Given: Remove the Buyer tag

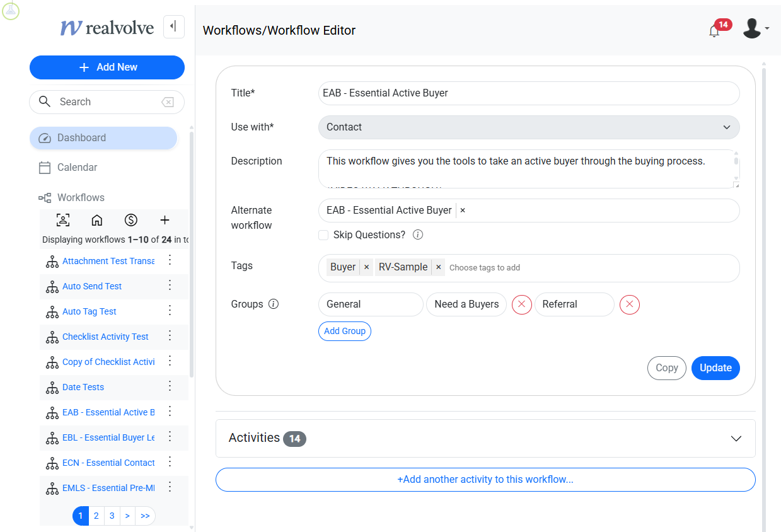Looking at the screenshot, I should (366, 267).
